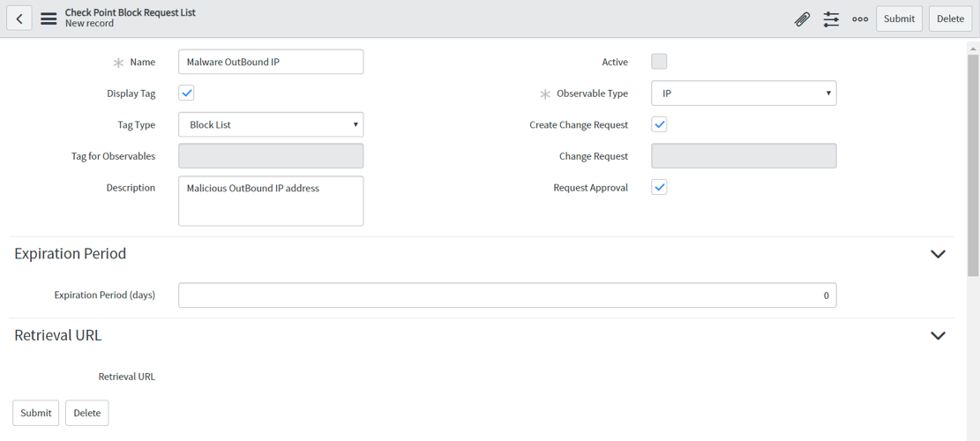Screen dimensions: 980x441
Task: Uncheck Create Change Request checkbox
Action: pyautogui.click(x=660, y=124)
